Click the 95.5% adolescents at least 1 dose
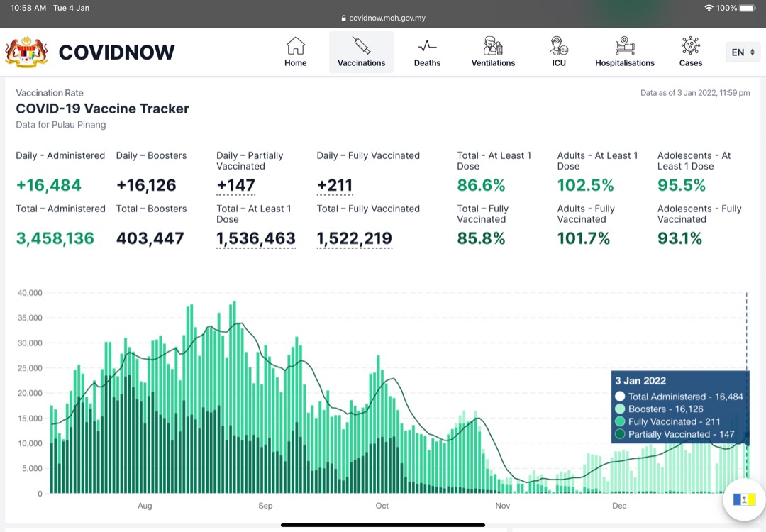 [x=682, y=185]
